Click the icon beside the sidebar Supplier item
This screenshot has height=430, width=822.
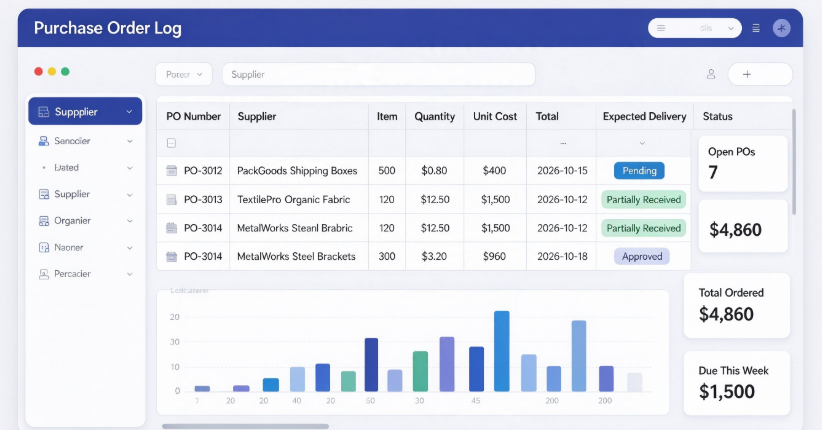point(44,194)
